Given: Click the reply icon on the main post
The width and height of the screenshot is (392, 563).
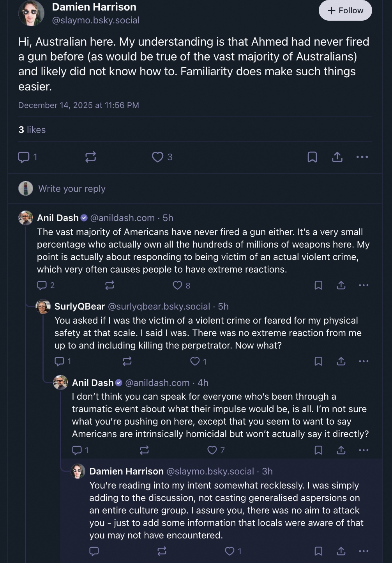Looking at the screenshot, I should pos(24,157).
